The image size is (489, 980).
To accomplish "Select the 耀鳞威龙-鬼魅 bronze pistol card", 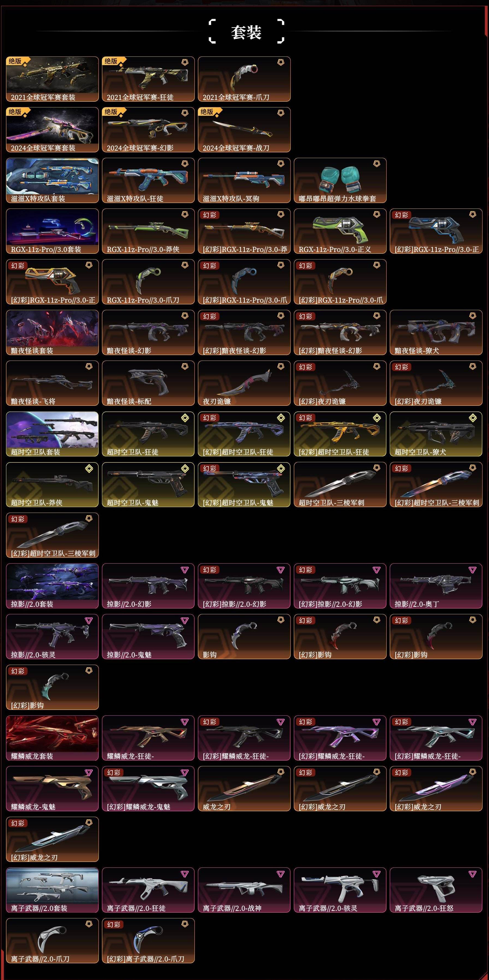I will click(x=52, y=789).
